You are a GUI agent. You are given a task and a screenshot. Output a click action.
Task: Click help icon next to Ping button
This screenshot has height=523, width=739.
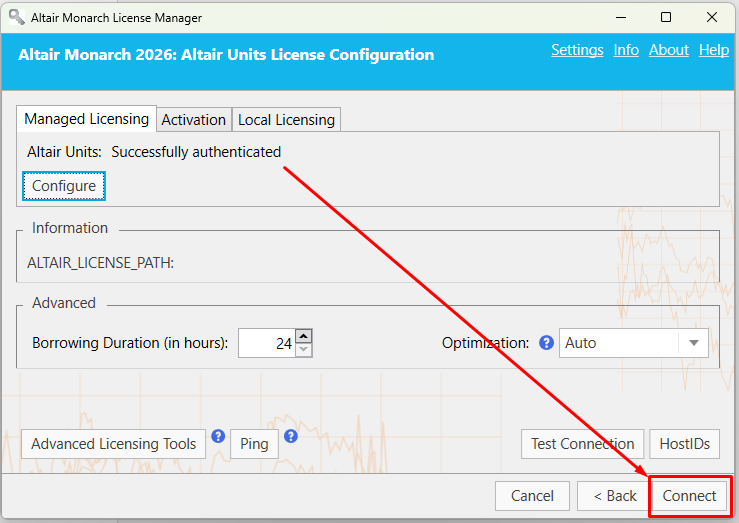click(291, 436)
